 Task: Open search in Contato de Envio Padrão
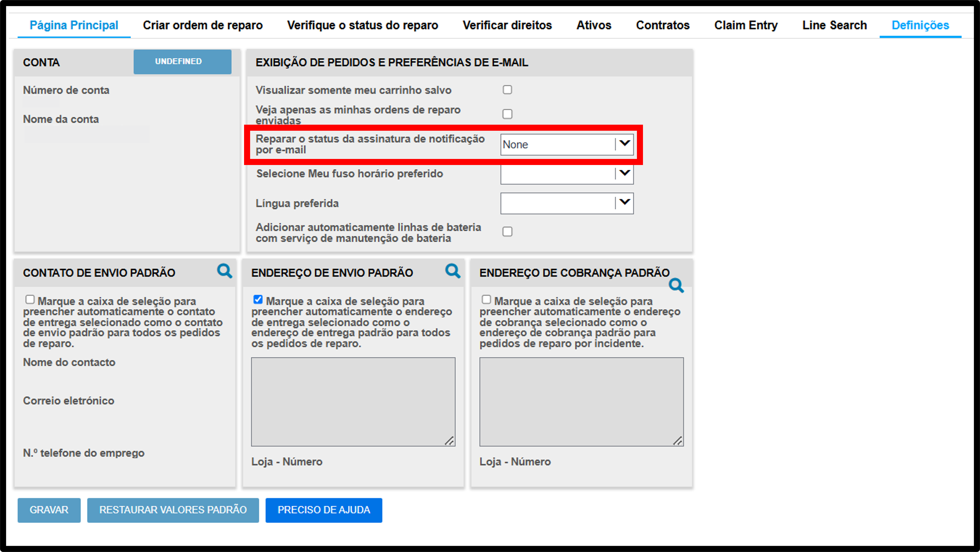(224, 271)
